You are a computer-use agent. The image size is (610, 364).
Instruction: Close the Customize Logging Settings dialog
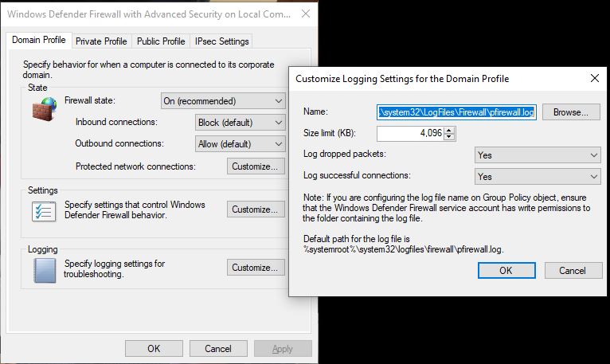click(x=594, y=78)
